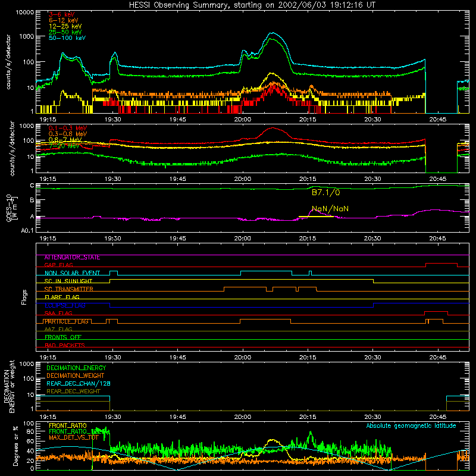Click the HESSI Observing Summary title
This screenshot has height=476, width=476.
click(252, 5)
